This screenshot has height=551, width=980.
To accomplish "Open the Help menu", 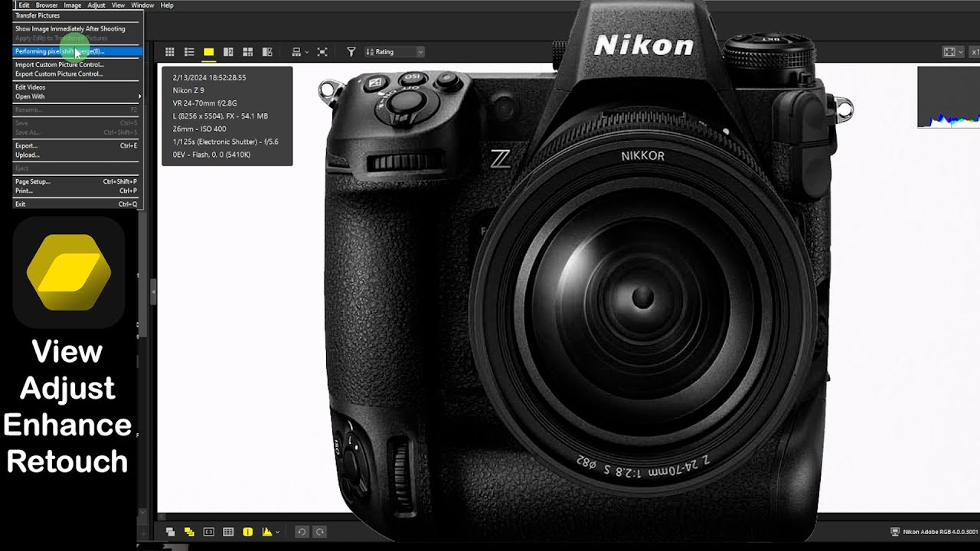I will coord(167,5).
